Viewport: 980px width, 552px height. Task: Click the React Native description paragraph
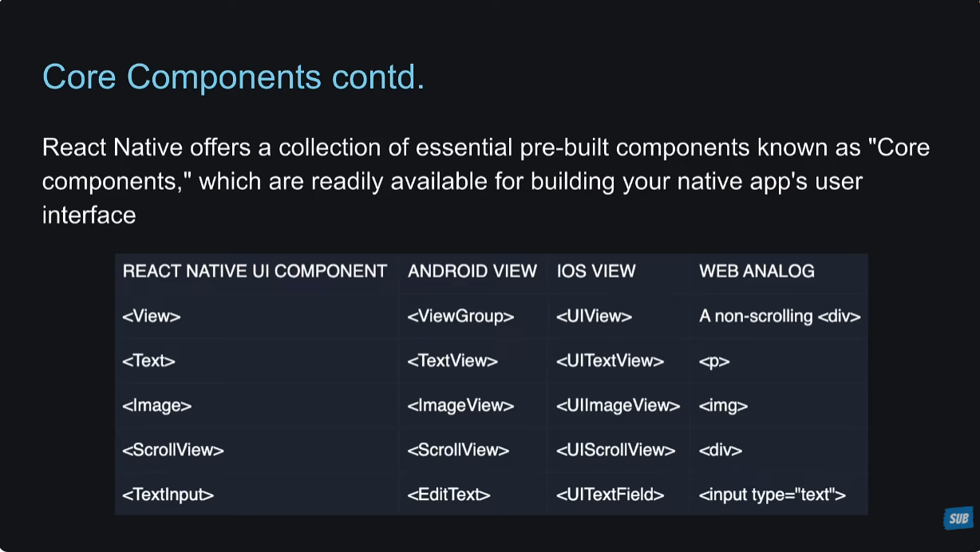[485, 181]
